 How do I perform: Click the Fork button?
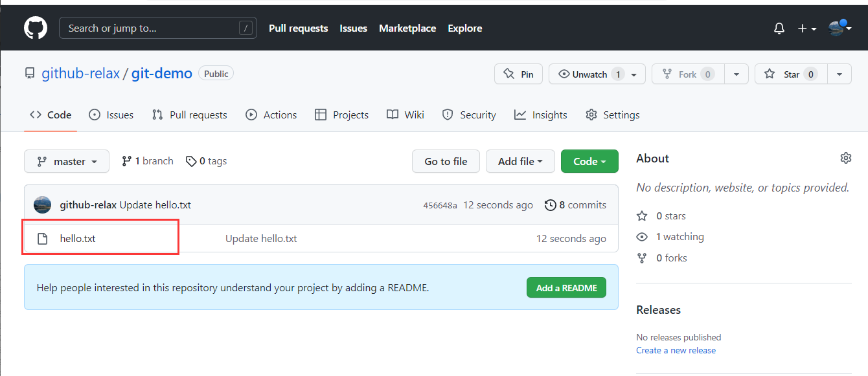pyautogui.click(x=688, y=74)
